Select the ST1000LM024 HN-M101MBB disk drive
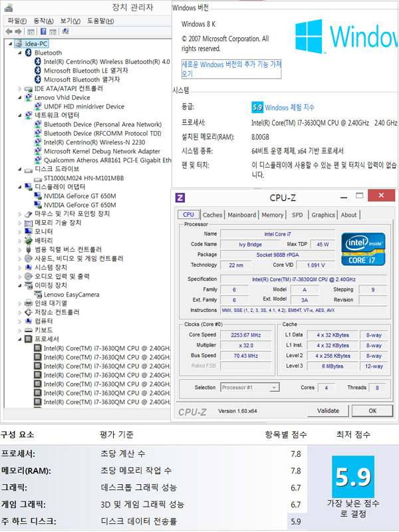 tap(84, 178)
